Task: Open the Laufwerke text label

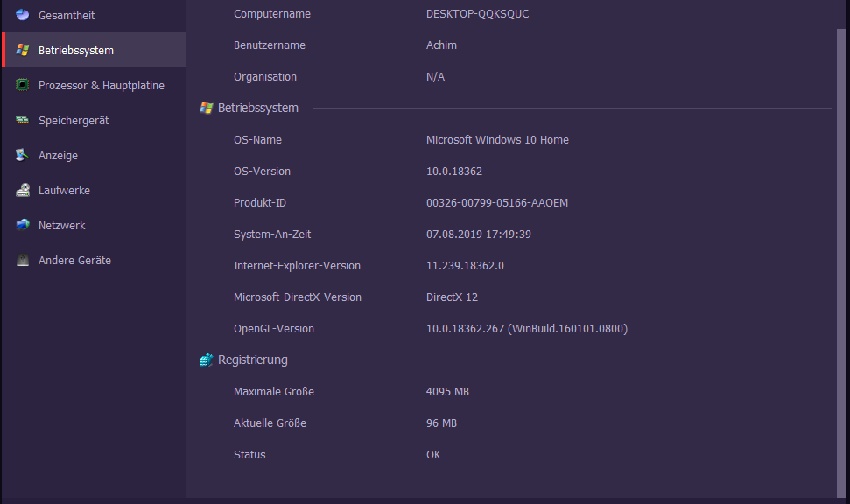Action: pos(64,190)
